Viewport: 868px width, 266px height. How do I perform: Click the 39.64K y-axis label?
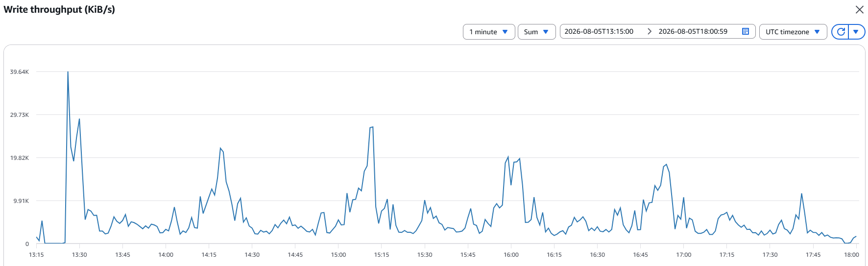pyautogui.click(x=20, y=72)
